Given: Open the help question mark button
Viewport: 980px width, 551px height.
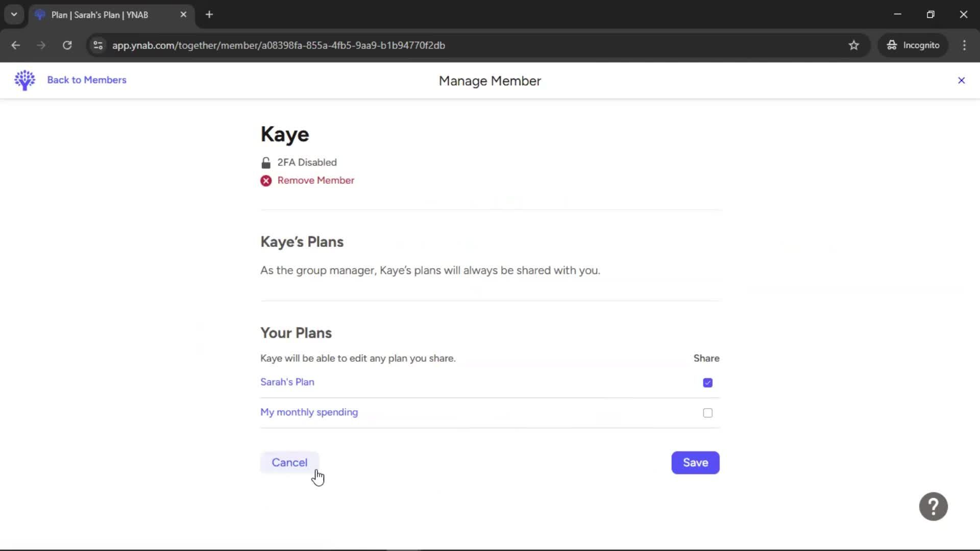Looking at the screenshot, I should point(933,506).
